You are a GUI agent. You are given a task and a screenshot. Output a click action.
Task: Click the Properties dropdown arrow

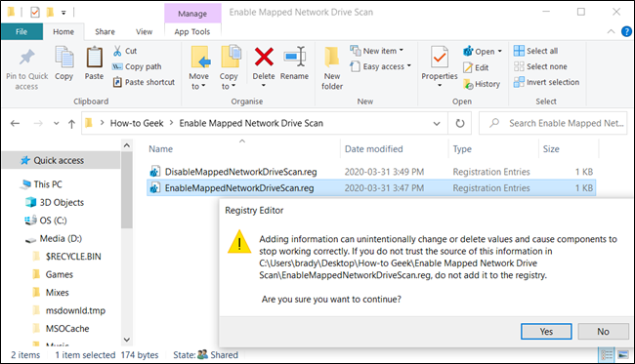tap(440, 85)
